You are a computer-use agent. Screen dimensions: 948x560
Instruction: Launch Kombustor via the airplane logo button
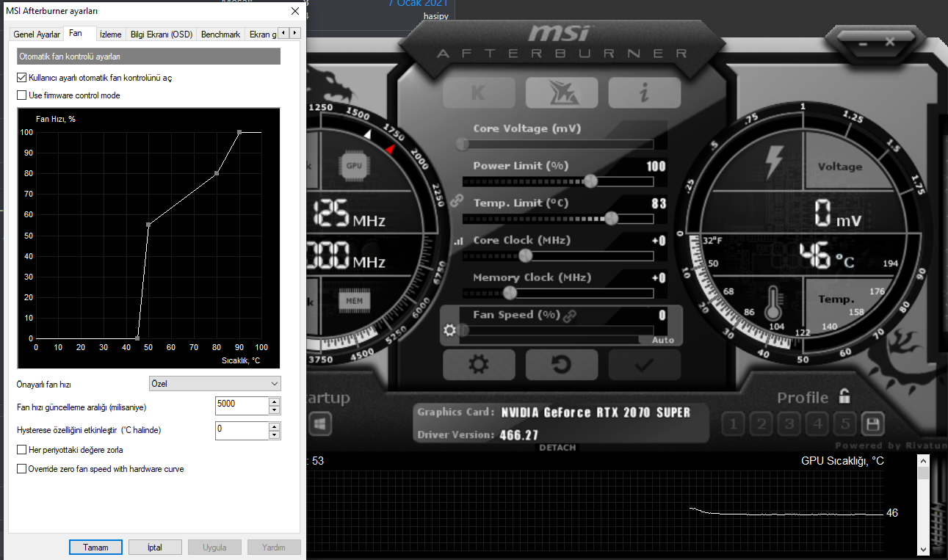click(x=562, y=92)
